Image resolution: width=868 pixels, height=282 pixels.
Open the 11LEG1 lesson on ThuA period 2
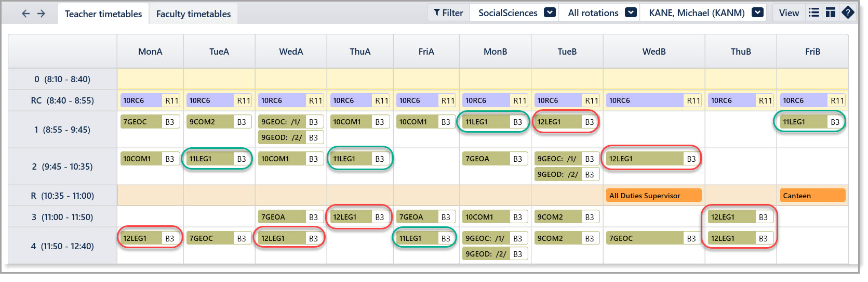(360, 159)
